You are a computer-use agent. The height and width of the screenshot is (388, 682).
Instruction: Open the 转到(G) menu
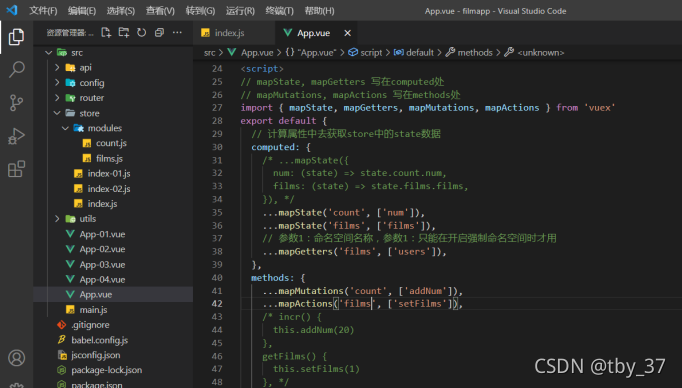click(200, 10)
